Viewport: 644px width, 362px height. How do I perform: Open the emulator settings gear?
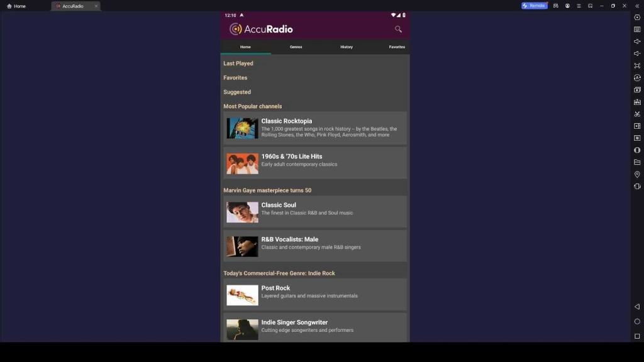pos(637,17)
